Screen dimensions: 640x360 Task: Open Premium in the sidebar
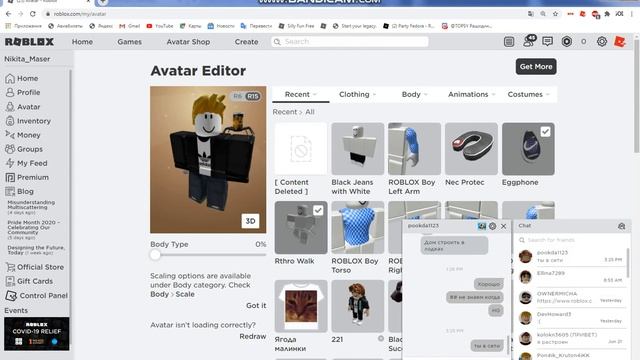27,178
